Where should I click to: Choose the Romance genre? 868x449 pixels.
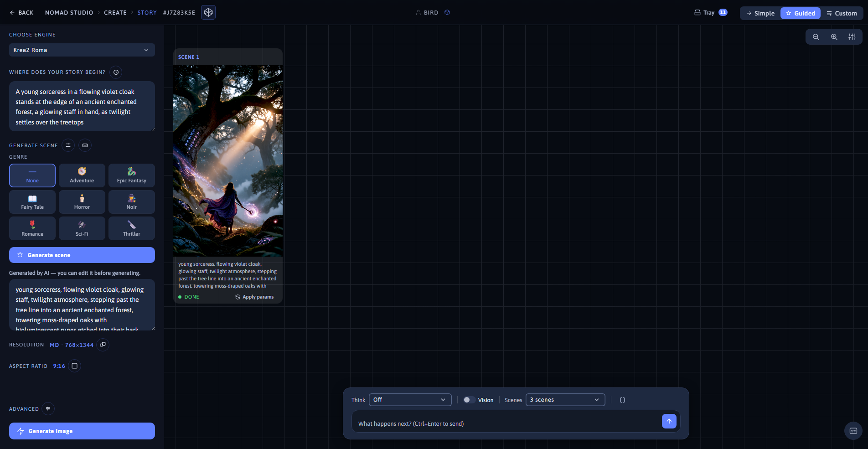(32, 228)
